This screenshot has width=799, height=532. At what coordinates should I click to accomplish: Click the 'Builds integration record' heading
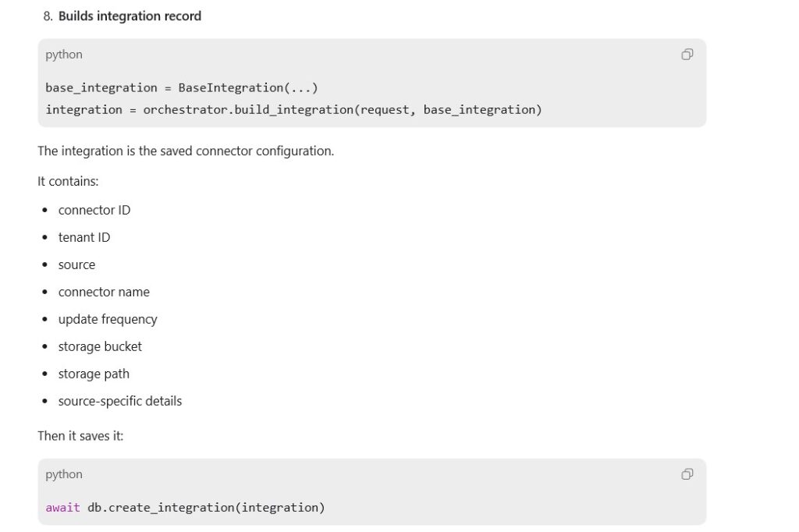click(x=130, y=16)
